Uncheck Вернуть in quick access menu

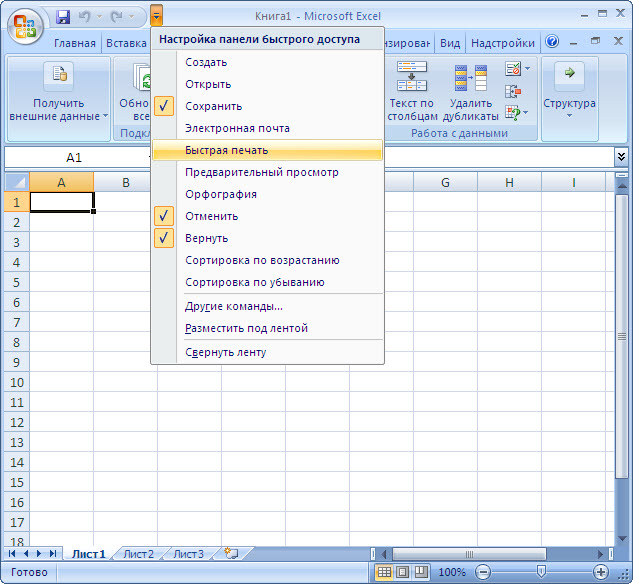click(268, 238)
